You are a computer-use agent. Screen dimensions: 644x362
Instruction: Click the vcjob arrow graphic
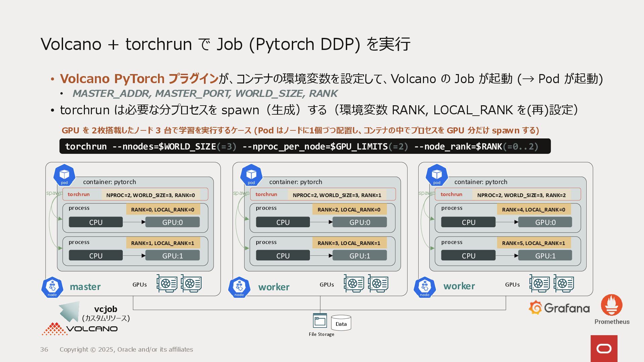click(70, 311)
